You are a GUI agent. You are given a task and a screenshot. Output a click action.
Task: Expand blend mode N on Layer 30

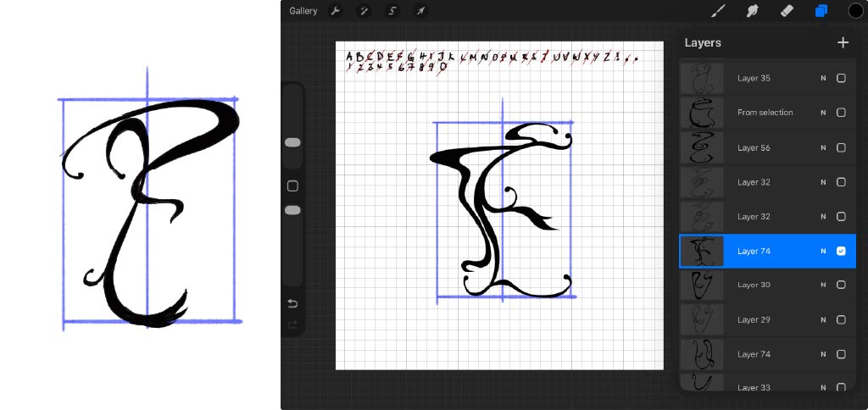pyautogui.click(x=822, y=285)
